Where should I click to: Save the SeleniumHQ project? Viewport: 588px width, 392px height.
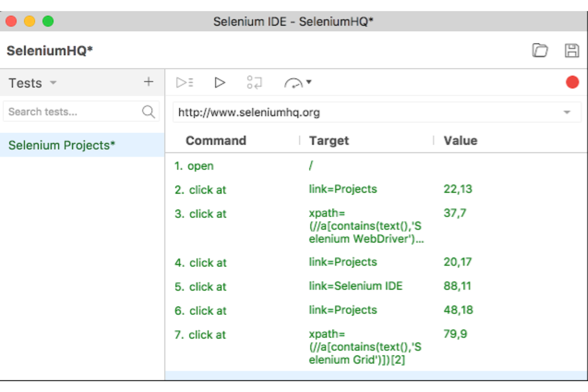(573, 51)
